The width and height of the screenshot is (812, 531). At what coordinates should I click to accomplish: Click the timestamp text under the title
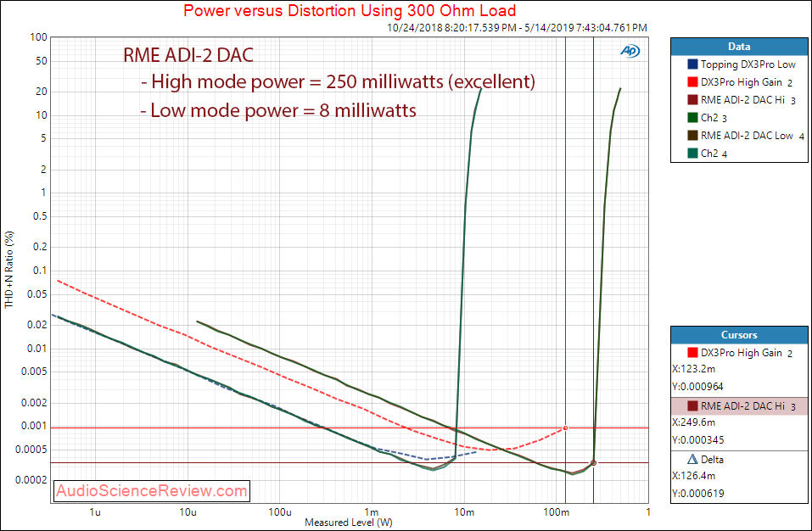(x=518, y=27)
